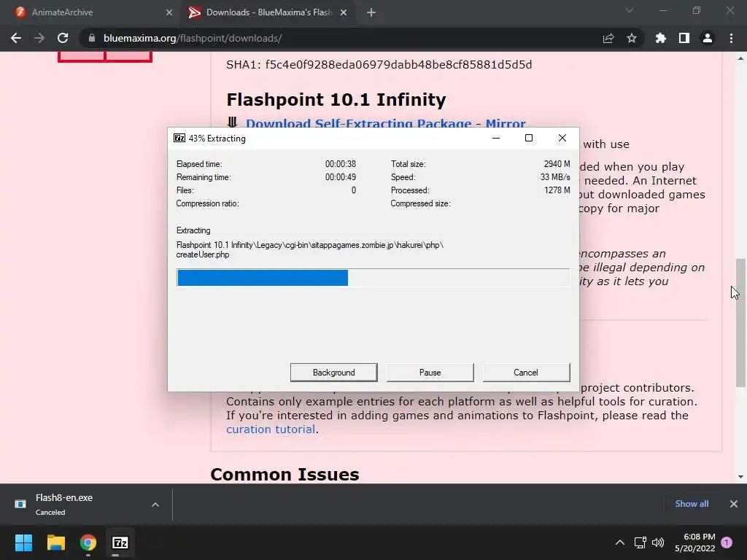Click the address bar URL
The width and height of the screenshot is (747, 560).
coord(193,38)
